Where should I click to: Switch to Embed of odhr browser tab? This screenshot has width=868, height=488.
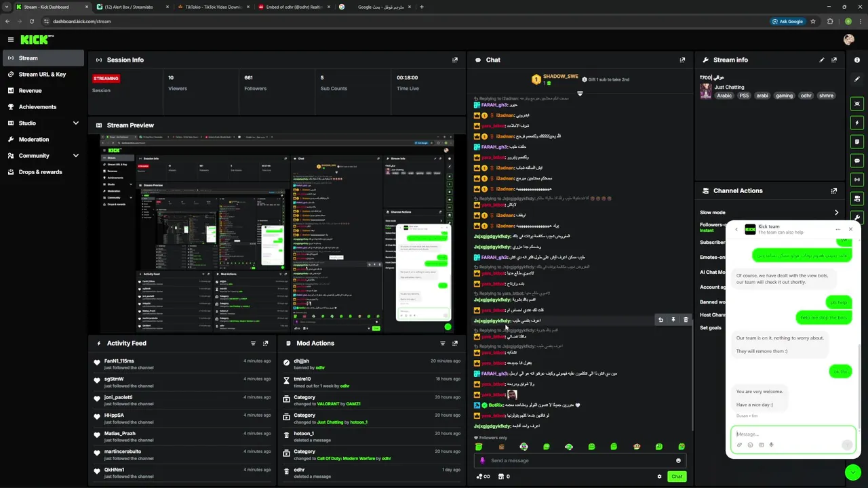point(293,7)
